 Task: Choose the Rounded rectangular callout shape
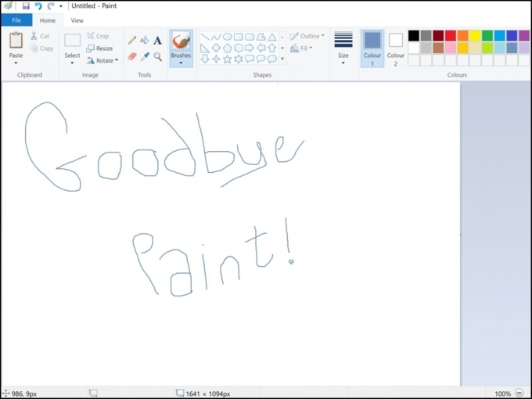250,59
